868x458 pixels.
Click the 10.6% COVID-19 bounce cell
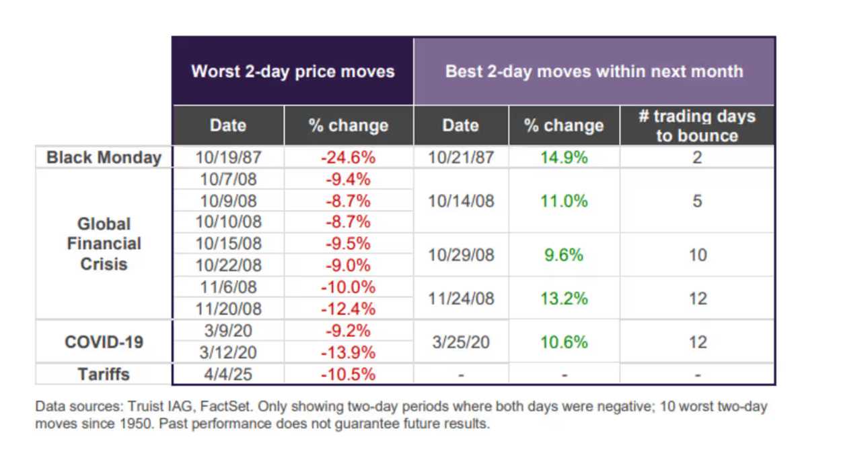click(x=564, y=342)
